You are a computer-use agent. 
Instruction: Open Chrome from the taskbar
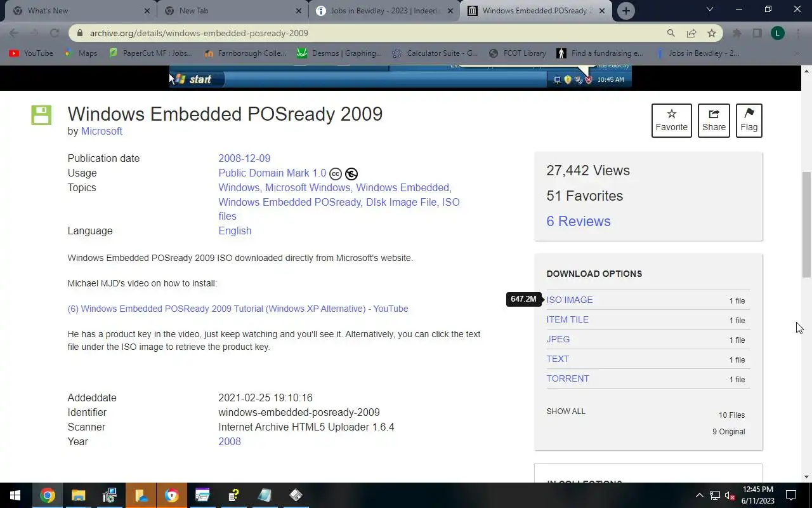click(x=48, y=495)
